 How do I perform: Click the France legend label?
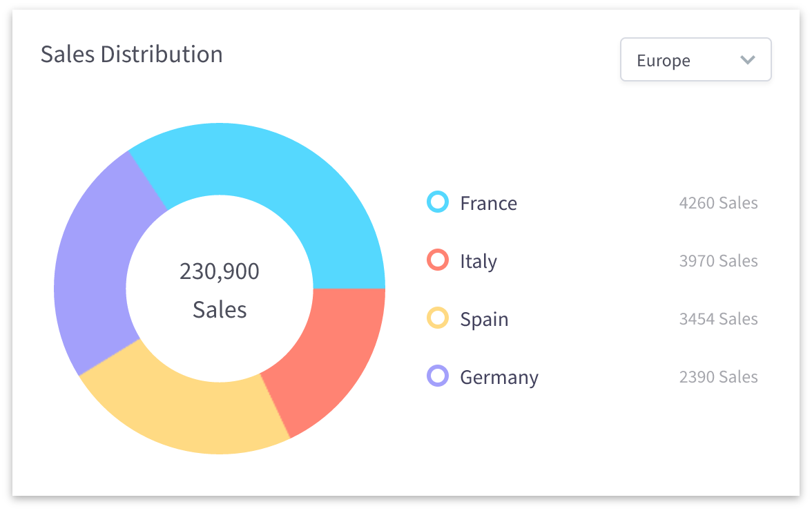[x=488, y=203]
